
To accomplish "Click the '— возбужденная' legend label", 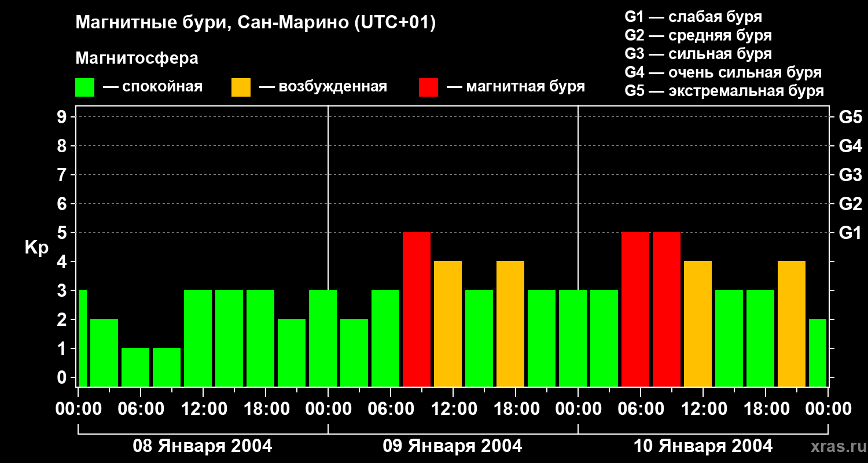I will click(x=323, y=87).
